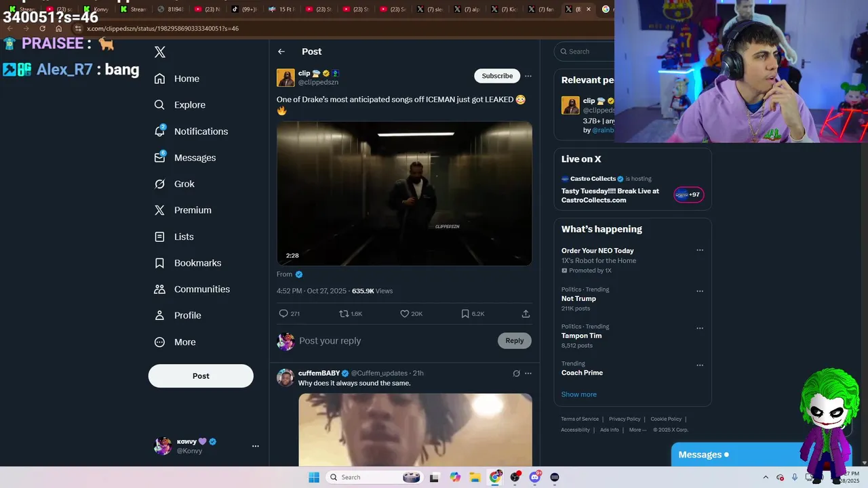Screen dimensions: 868x488
Task: Open Lists from the sidebar
Action: pyautogui.click(x=174, y=237)
